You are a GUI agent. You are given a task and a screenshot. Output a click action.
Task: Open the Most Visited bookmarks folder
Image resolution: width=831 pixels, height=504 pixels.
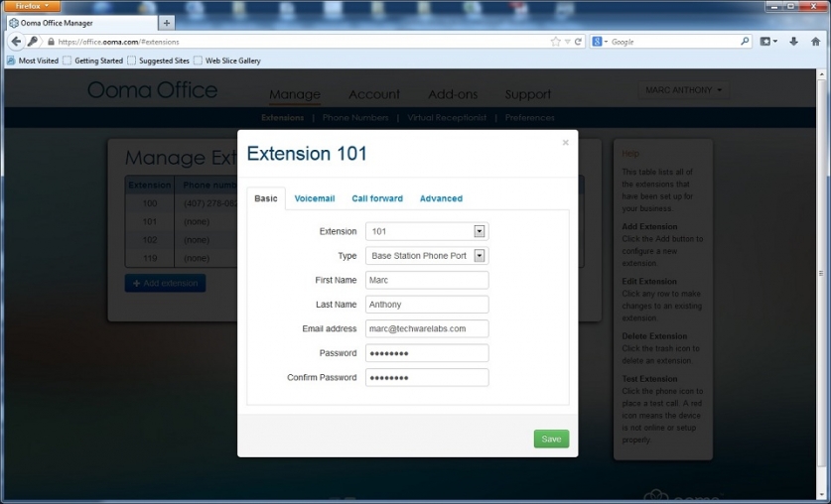(33, 61)
